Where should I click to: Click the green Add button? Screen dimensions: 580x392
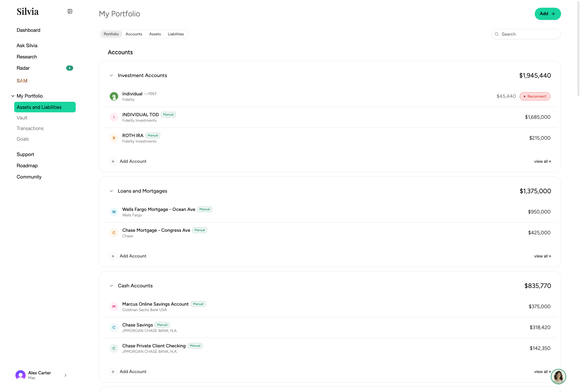pos(548,14)
